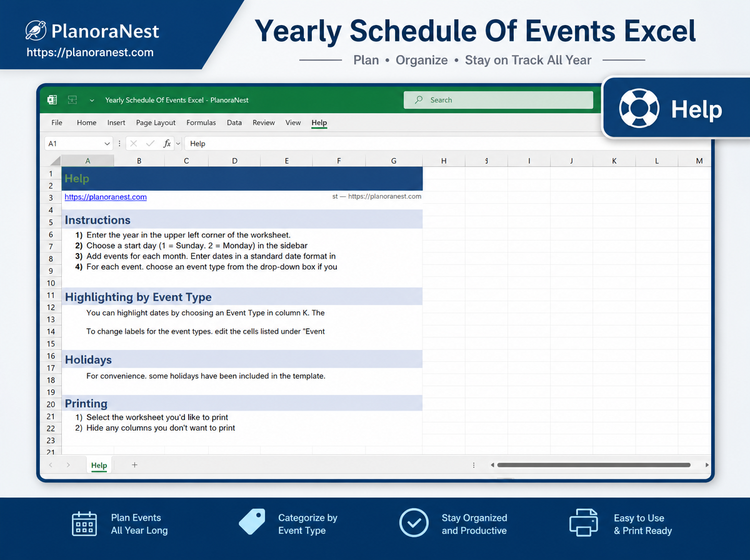Select column B header
Image resolution: width=750 pixels, height=560 pixels.
tap(139, 161)
